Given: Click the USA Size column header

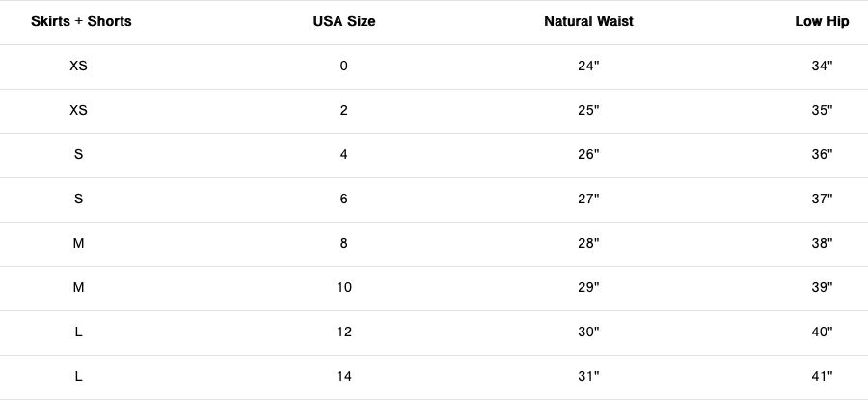Looking at the screenshot, I should [x=344, y=21].
